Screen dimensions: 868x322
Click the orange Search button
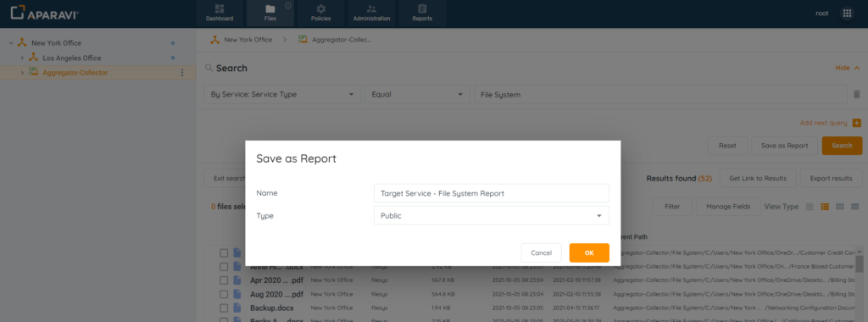[842, 146]
